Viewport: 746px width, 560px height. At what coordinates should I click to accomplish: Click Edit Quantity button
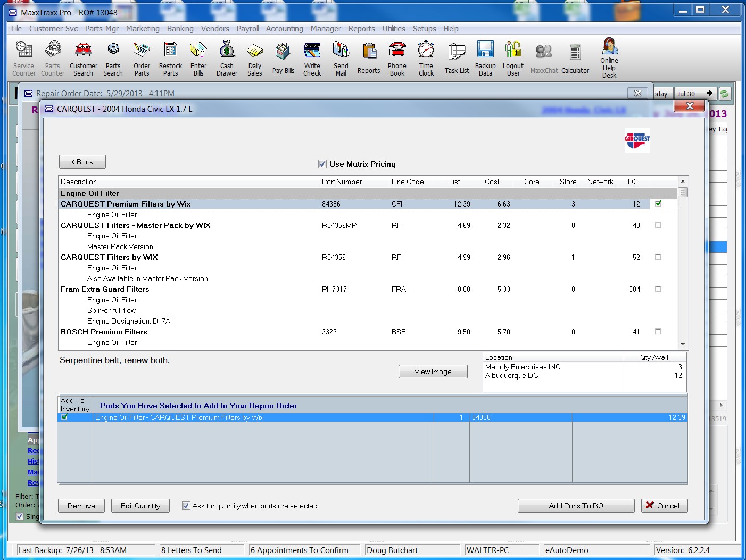(140, 506)
